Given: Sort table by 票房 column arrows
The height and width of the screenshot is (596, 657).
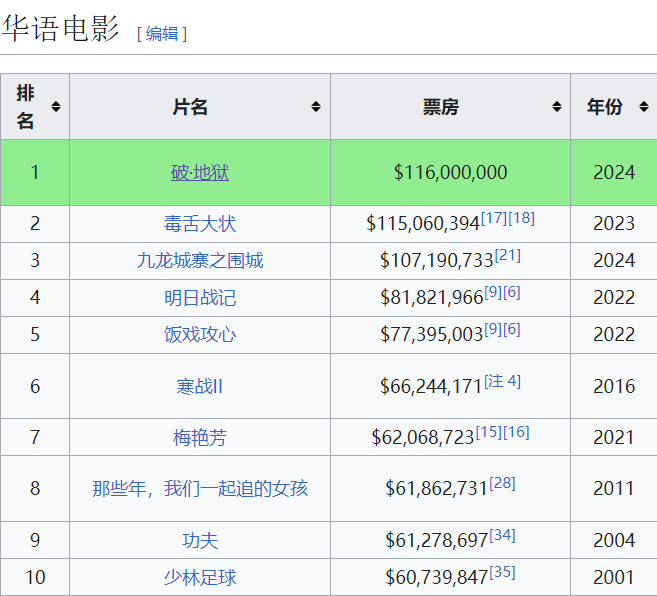Looking at the screenshot, I should click(x=556, y=106).
